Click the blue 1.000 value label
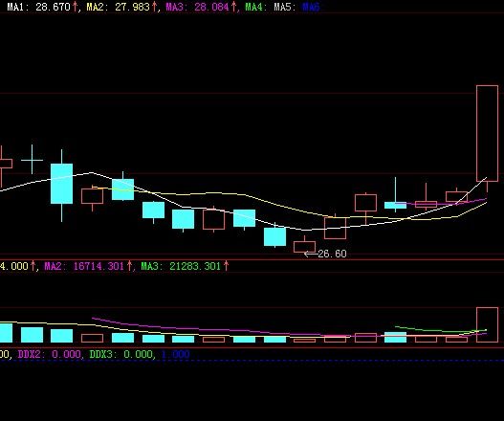Image resolution: width=504 pixels, height=421 pixels. 175,354
